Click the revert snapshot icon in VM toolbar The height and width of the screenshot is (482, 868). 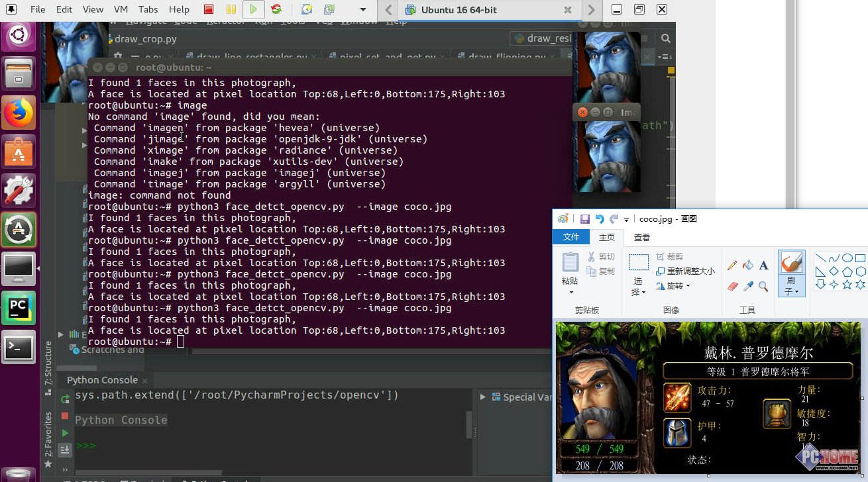329,9
